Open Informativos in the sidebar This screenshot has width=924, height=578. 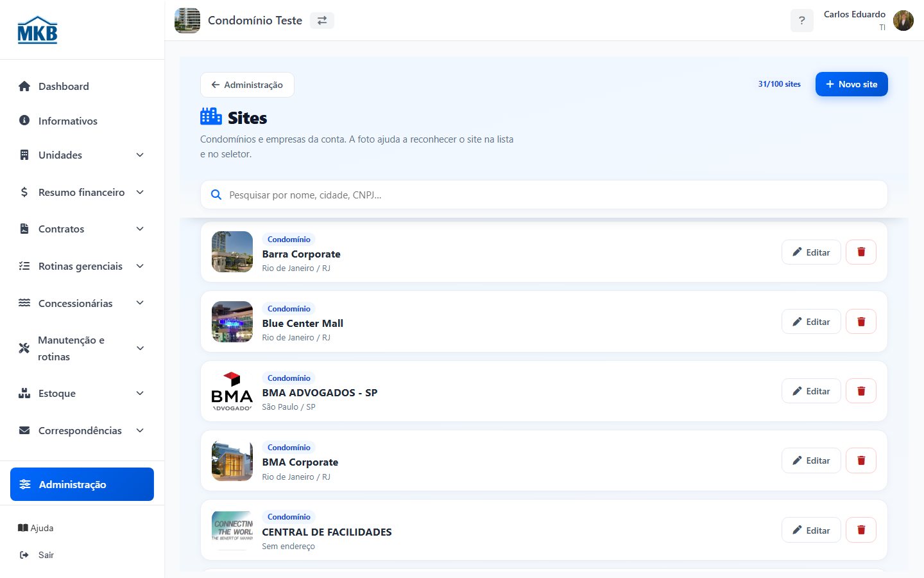[x=82, y=121]
